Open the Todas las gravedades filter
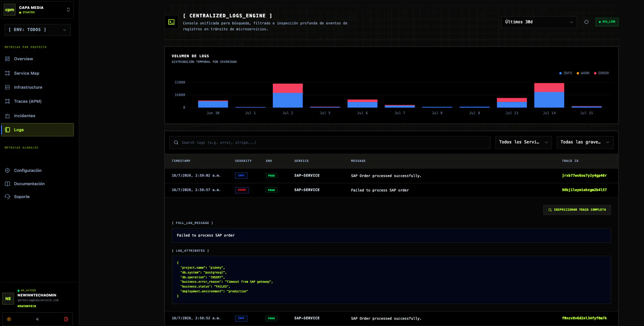 point(585,142)
